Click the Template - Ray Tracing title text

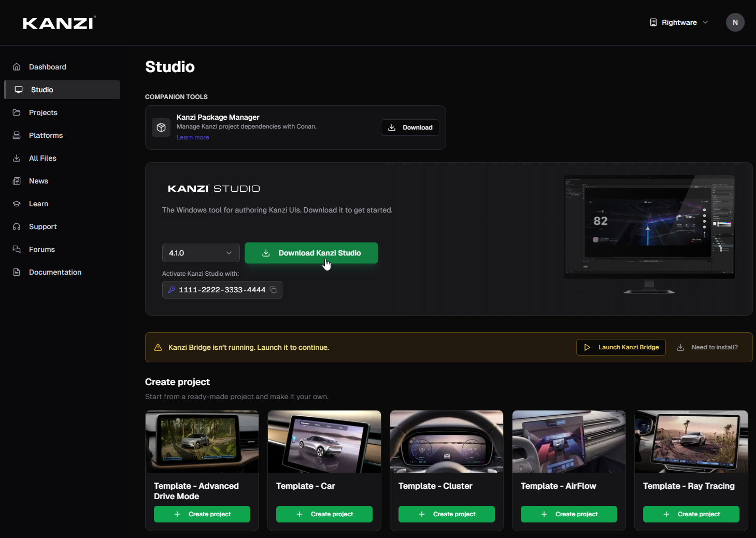[689, 486]
